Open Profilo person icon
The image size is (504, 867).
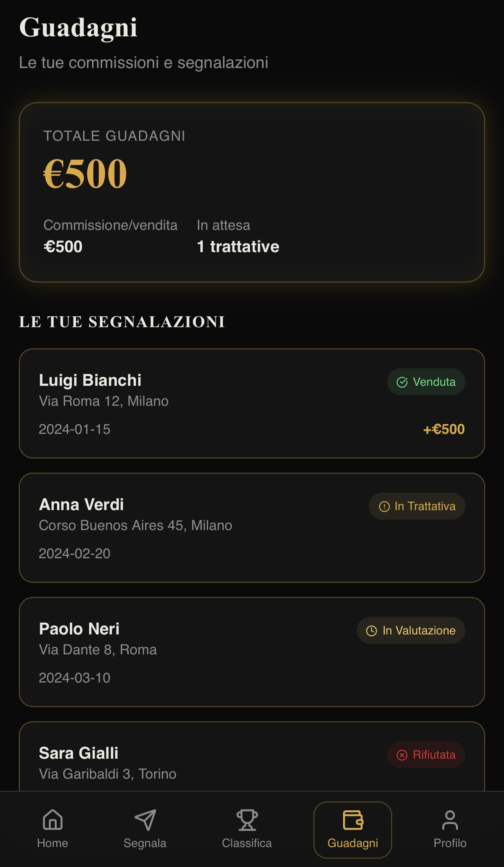coord(450,819)
